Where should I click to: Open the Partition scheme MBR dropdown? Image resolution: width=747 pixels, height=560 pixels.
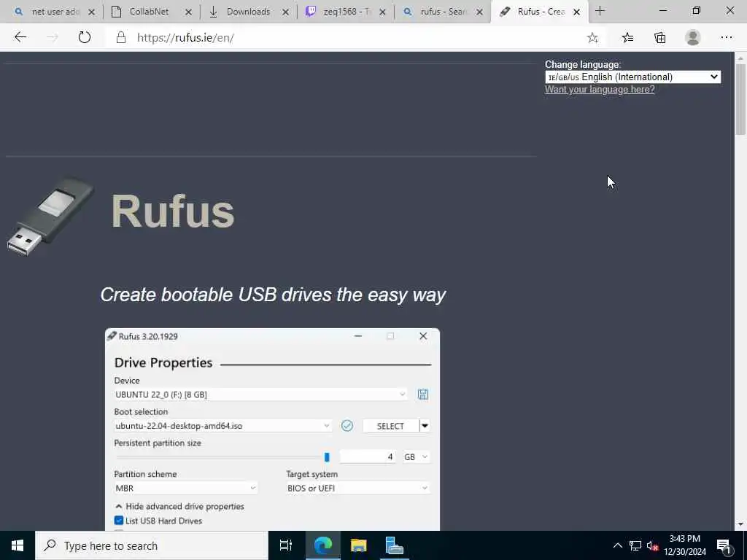click(x=186, y=488)
